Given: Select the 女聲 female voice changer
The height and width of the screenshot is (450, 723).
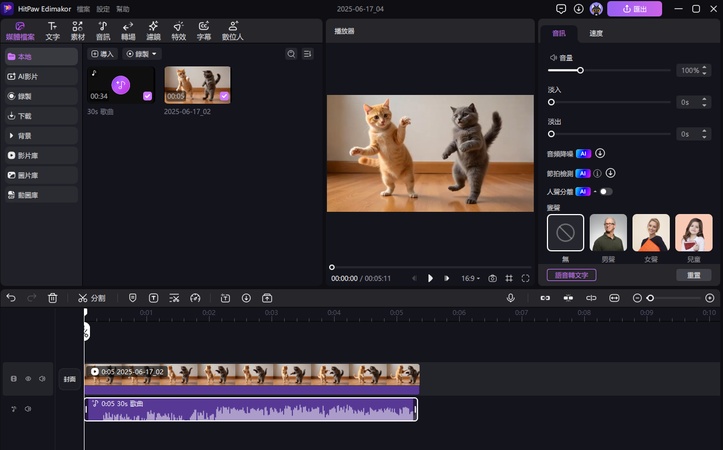Looking at the screenshot, I should tap(651, 233).
